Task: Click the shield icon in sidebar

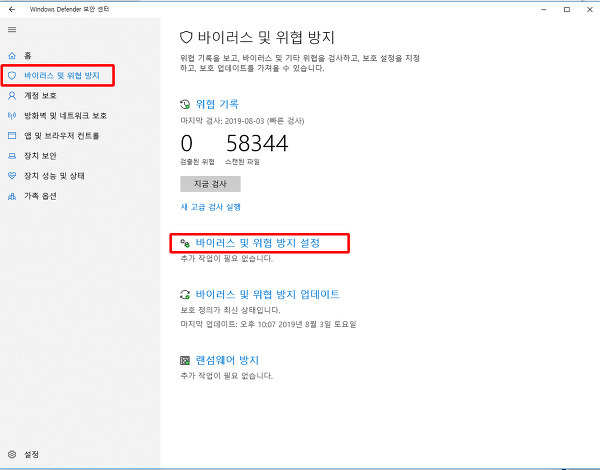Action: 12,75
